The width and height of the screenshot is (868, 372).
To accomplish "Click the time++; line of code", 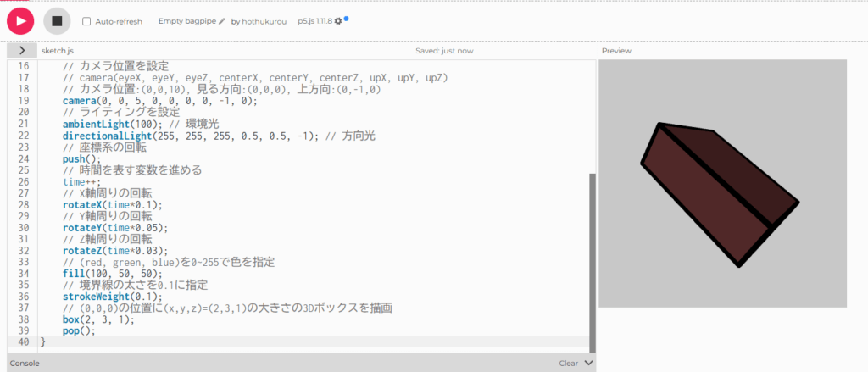I will pos(82,182).
